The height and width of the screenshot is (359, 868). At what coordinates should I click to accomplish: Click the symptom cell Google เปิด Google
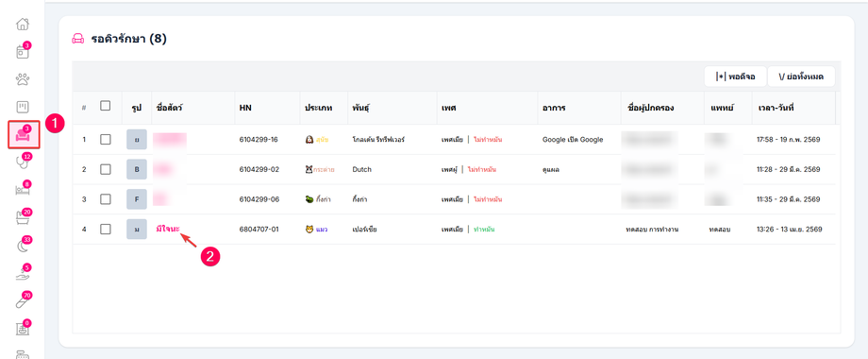pos(573,140)
